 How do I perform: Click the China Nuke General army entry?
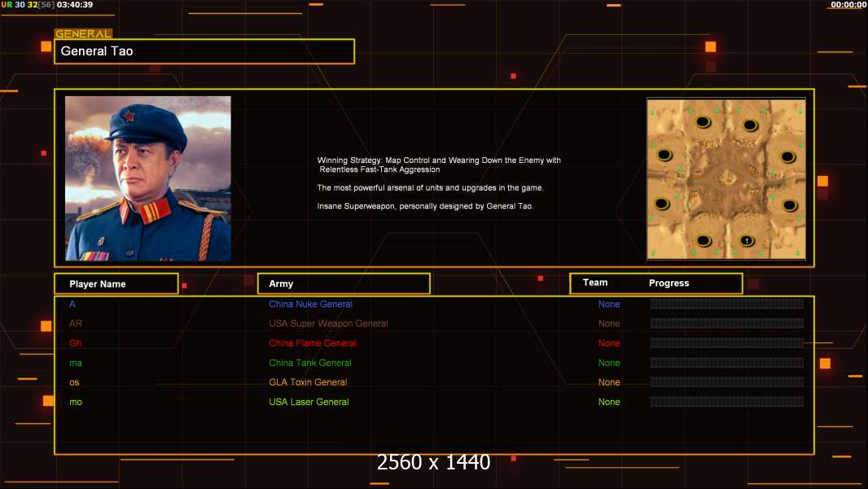(310, 304)
